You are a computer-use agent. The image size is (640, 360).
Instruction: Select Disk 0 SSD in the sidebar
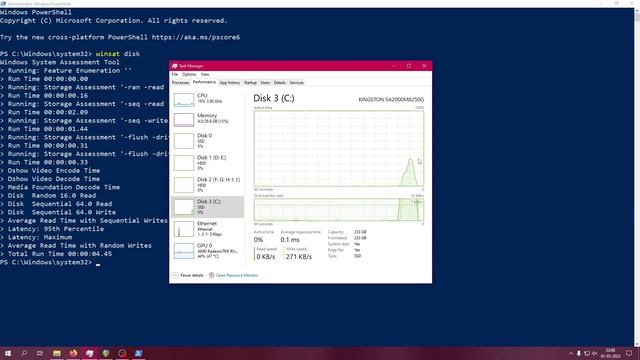pyautogui.click(x=207, y=140)
